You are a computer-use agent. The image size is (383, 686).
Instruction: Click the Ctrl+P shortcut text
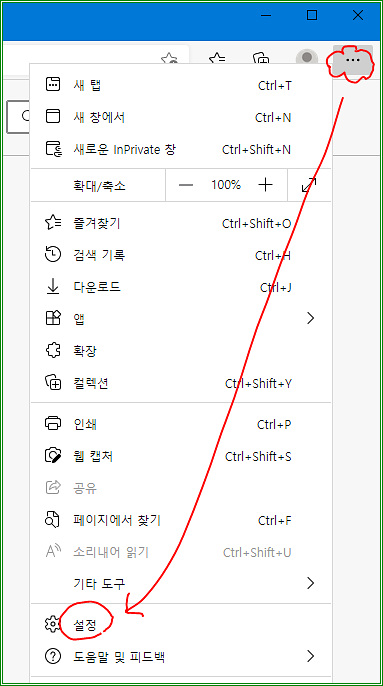click(274, 424)
